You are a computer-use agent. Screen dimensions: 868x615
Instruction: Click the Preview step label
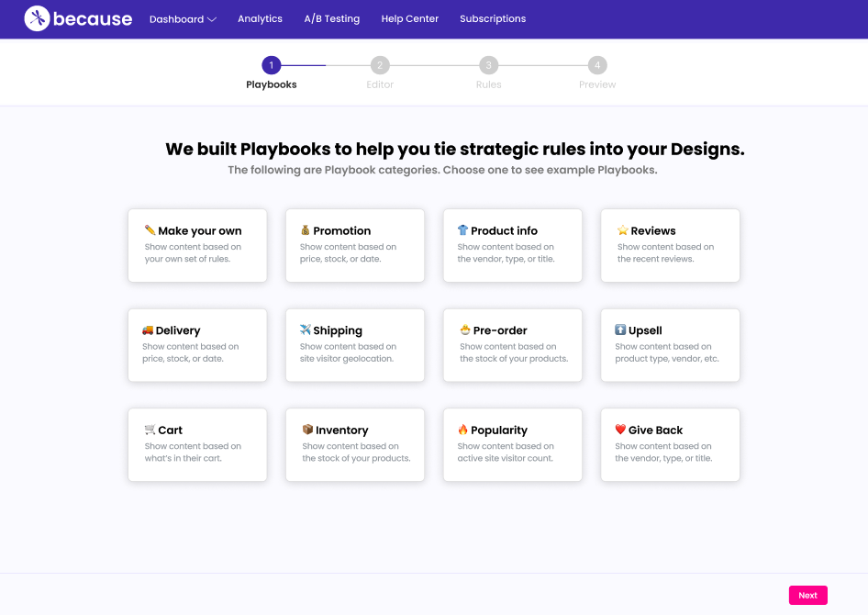click(x=597, y=84)
